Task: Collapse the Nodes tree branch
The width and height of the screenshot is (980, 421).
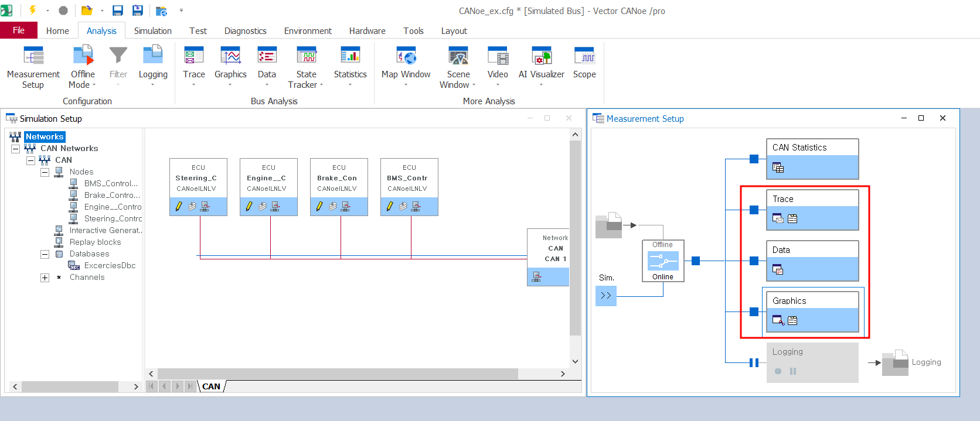Action: coord(45,172)
